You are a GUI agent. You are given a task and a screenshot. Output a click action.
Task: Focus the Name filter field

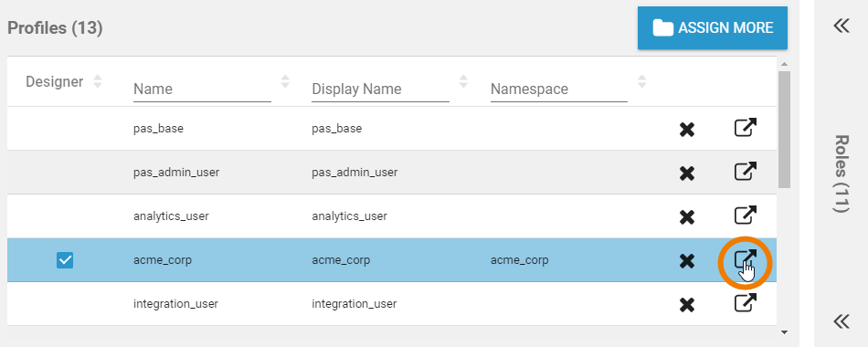[x=202, y=89]
